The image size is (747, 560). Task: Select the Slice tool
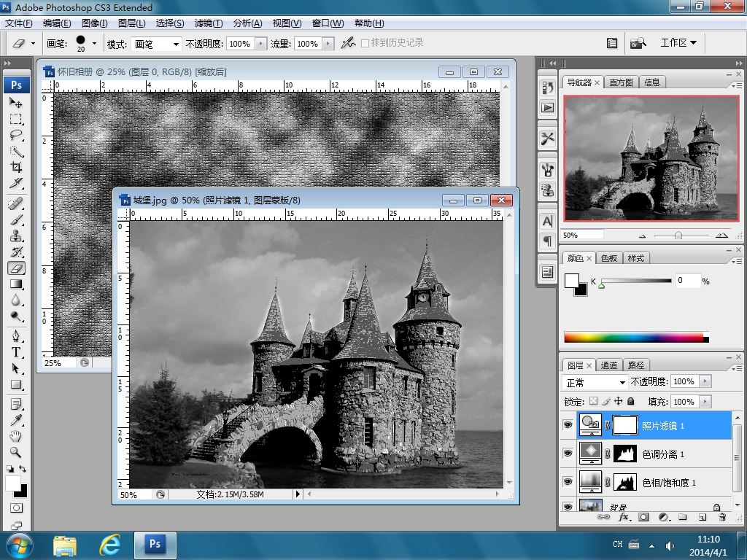(16, 183)
